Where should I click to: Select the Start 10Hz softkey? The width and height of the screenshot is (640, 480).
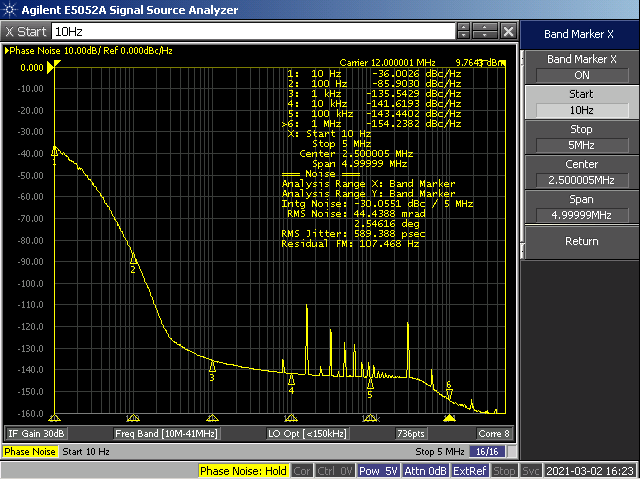click(x=582, y=102)
